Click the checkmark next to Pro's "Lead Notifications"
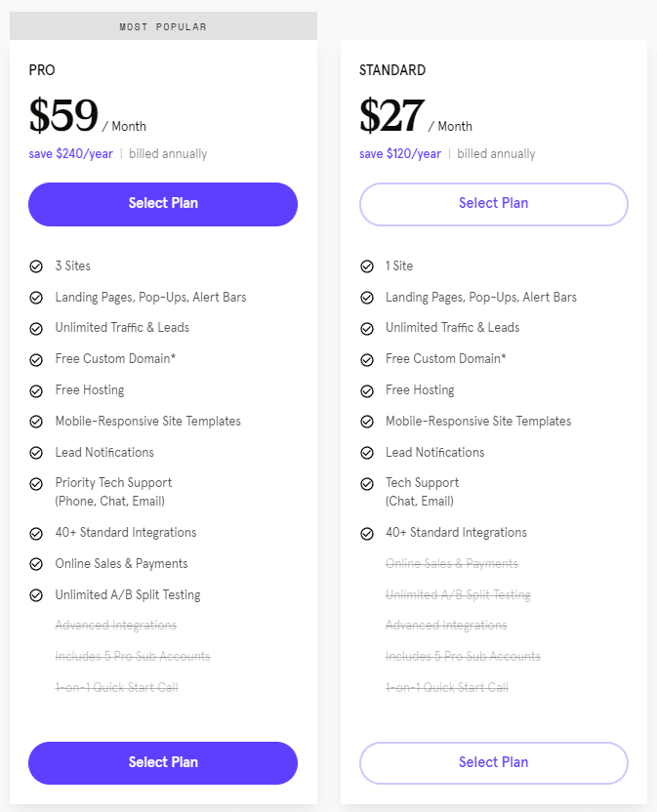This screenshot has width=657, height=812. tap(36, 452)
